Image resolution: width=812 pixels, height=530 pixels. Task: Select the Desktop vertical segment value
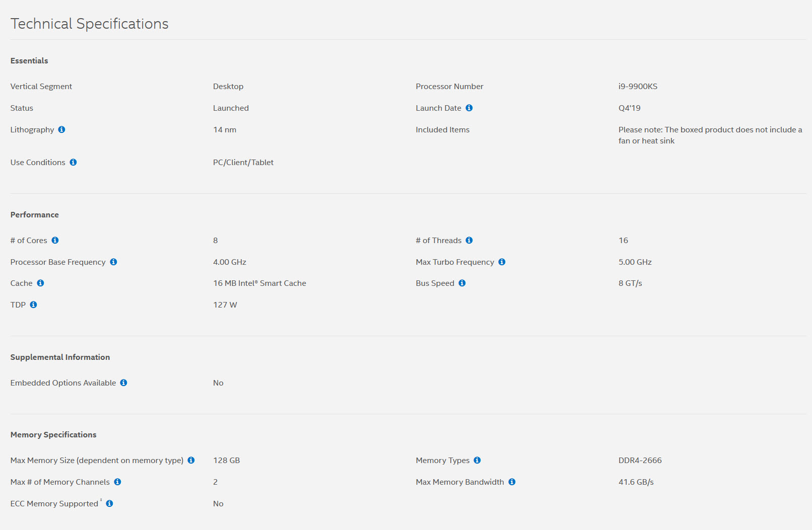[228, 86]
